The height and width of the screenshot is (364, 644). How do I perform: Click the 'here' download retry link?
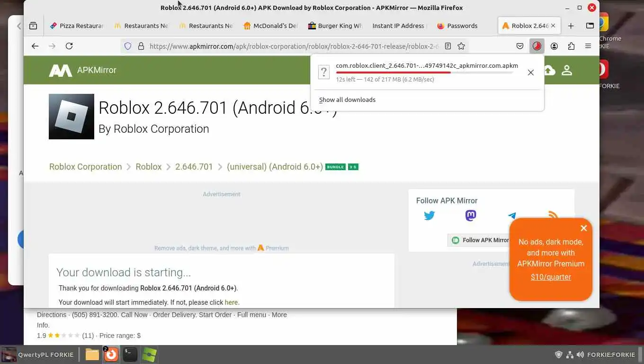coord(231,302)
